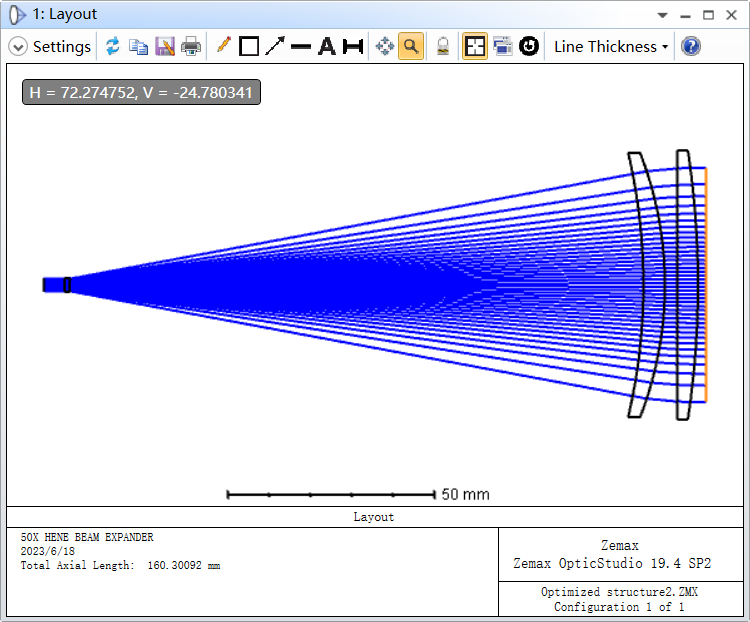Click the H and V coordinate readout

142,92
